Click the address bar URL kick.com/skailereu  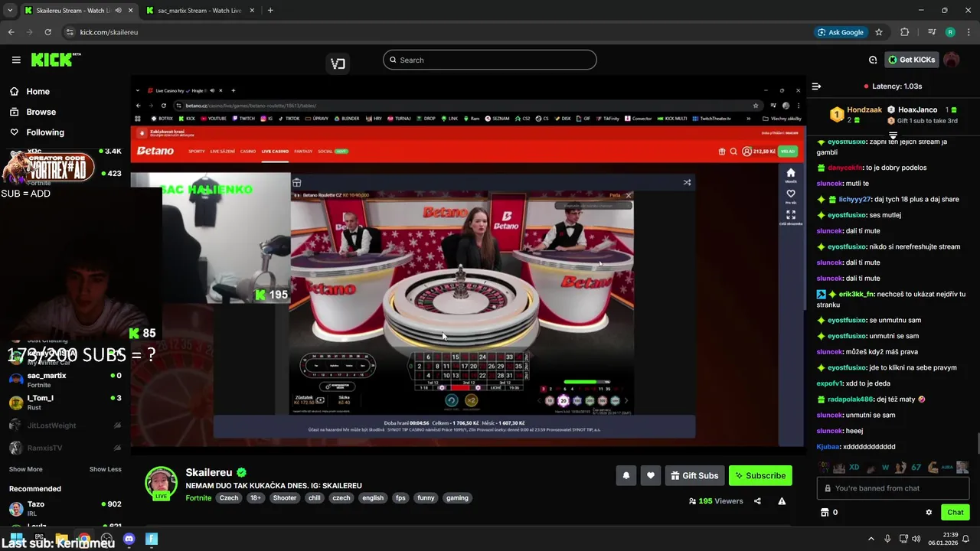[109, 32]
